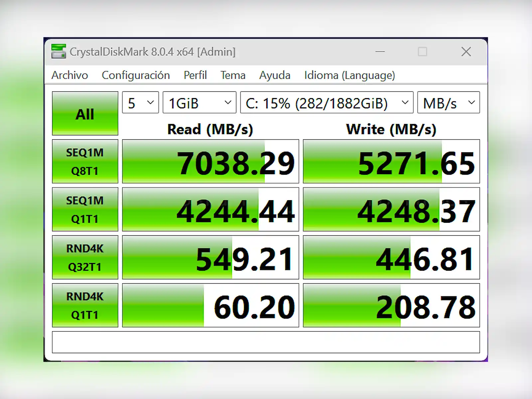The height and width of the screenshot is (399, 532).
Task: Start the RND4K Q32T1 test
Action: [x=85, y=257]
